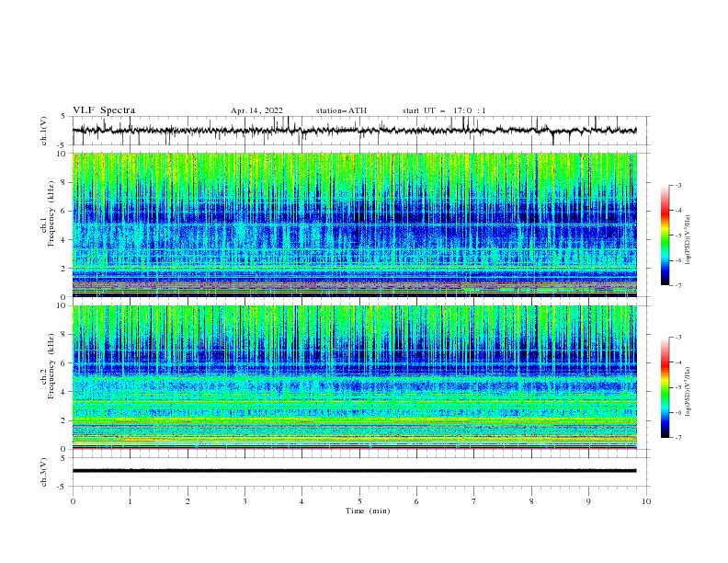Click the ch.2 spectrogram color bar

(665, 387)
